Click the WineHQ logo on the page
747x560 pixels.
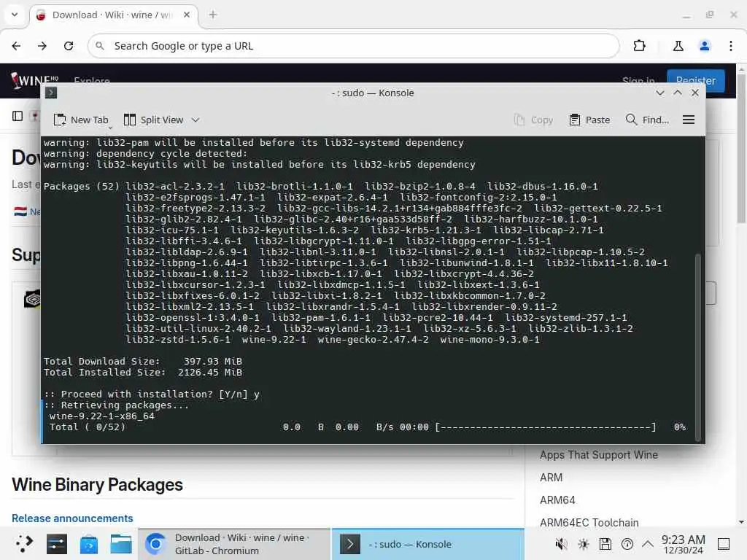[34, 79]
